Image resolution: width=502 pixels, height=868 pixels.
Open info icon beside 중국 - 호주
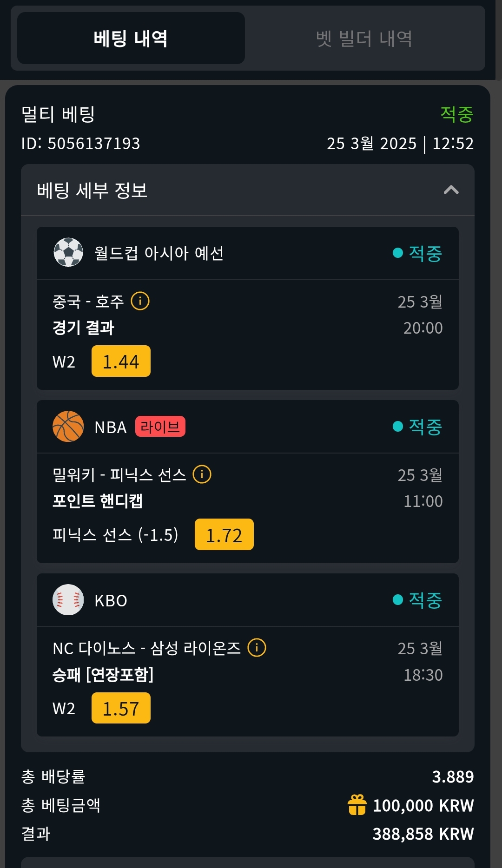pyautogui.click(x=140, y=301)
